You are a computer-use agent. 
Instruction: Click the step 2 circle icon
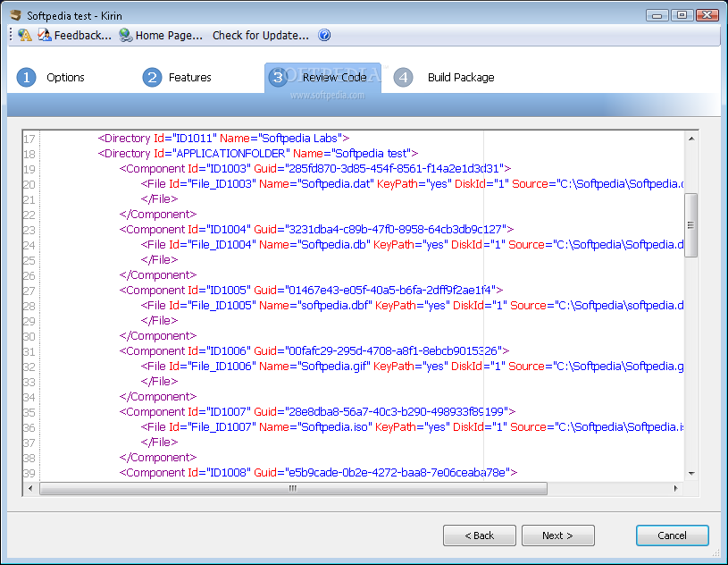(x=152, y=77)
